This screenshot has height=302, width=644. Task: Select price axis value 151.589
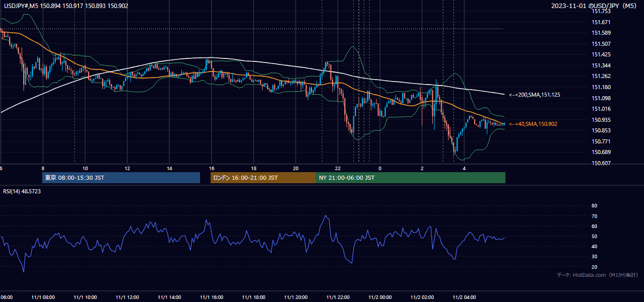tap(601, 33)
